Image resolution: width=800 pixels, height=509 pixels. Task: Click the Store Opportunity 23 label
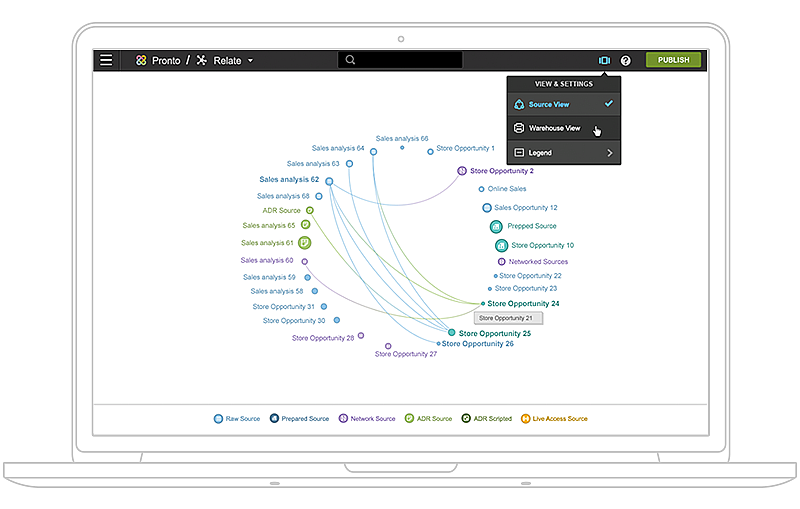point(526,288)
